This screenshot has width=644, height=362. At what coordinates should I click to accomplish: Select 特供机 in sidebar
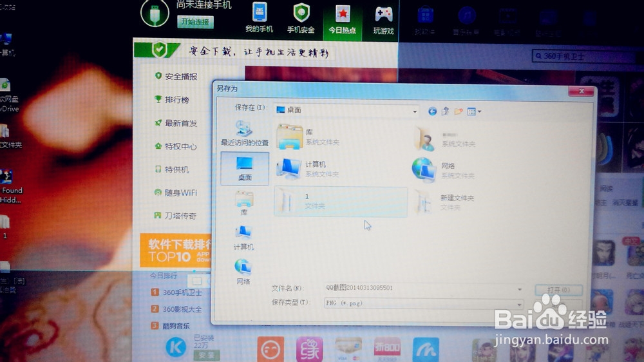tap(172, 169)
